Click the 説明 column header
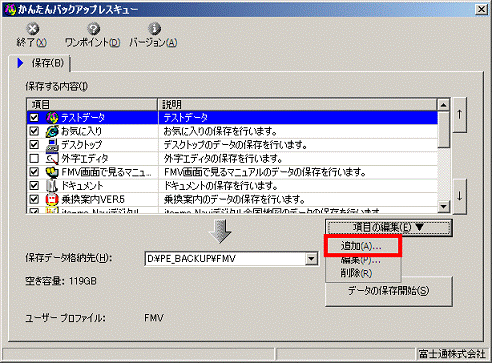Screen dimensions: 492x363 coord(297,105)
